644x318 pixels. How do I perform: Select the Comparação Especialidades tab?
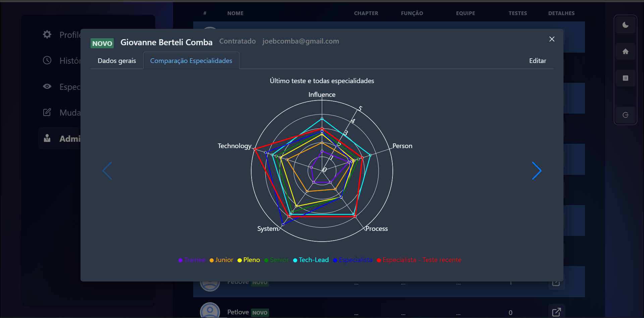pos(191,61)
